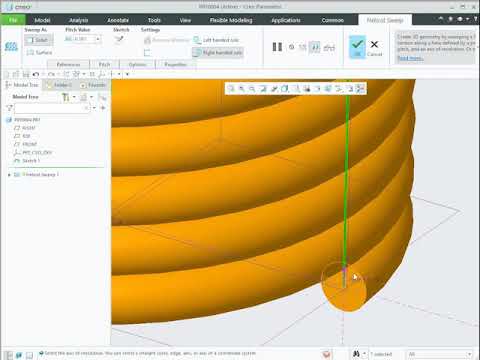Switch to the Model ribbon tab

pos(42,20)
